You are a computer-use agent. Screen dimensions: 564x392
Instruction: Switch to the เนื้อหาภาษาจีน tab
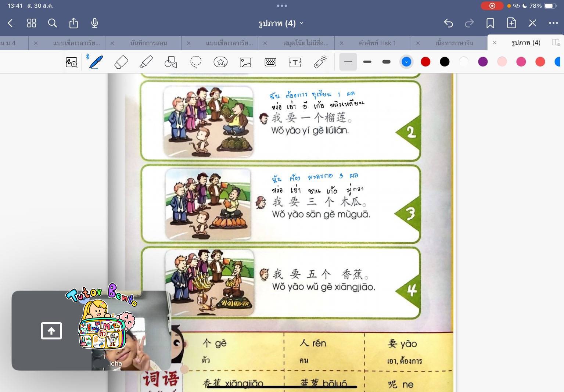455,43
